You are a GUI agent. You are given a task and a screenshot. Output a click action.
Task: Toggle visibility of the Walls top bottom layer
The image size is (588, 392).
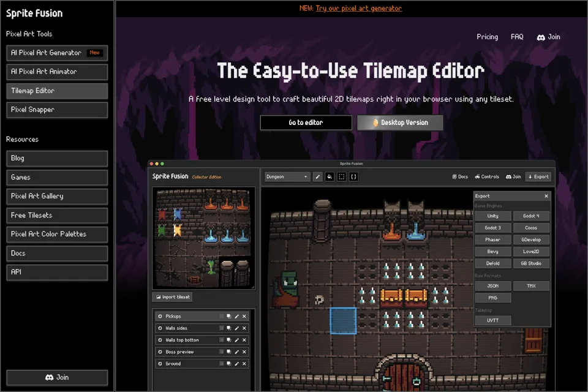(160, 340)
